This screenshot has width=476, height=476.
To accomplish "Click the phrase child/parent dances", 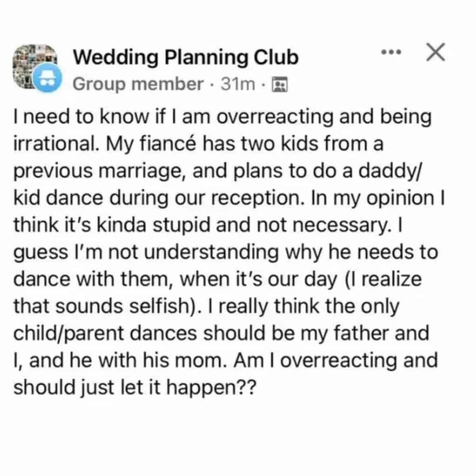I will [x=105, y=334].
